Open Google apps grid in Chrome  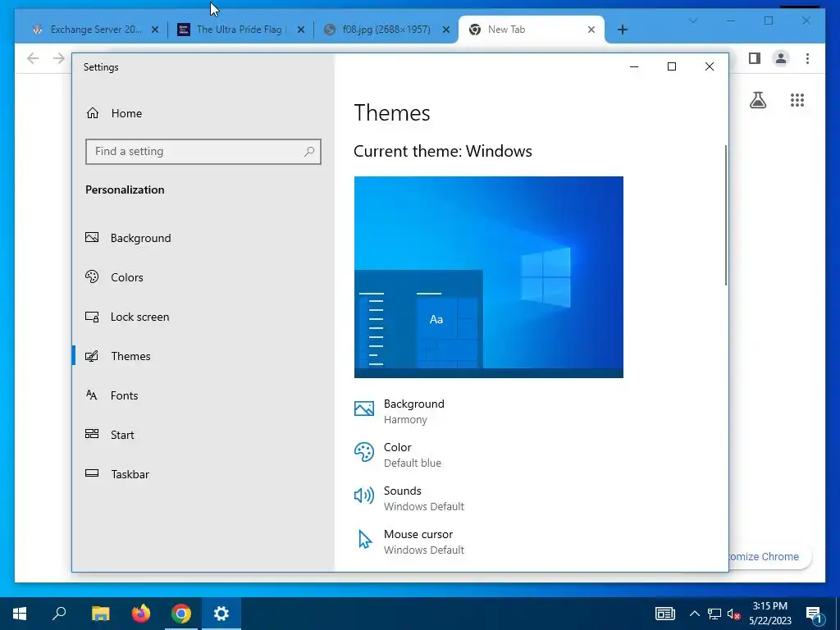pyautogui.click(x=797, y=100)
